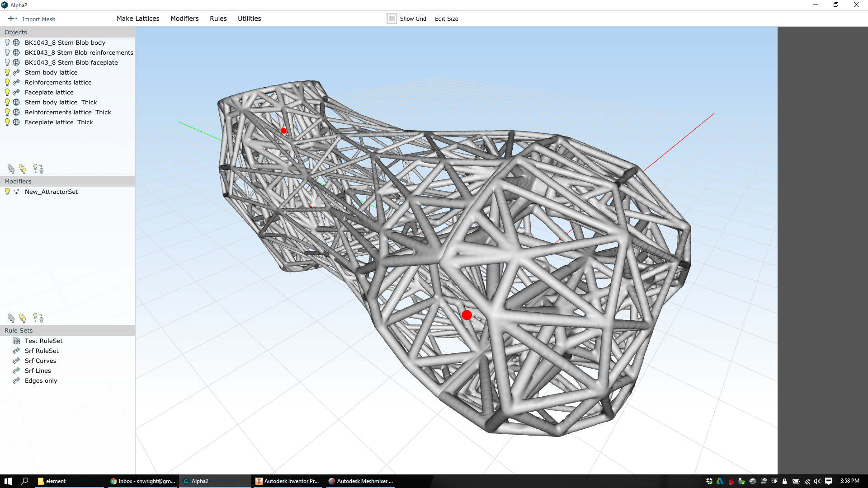Click surface icon of Edges only

(16, 380)
